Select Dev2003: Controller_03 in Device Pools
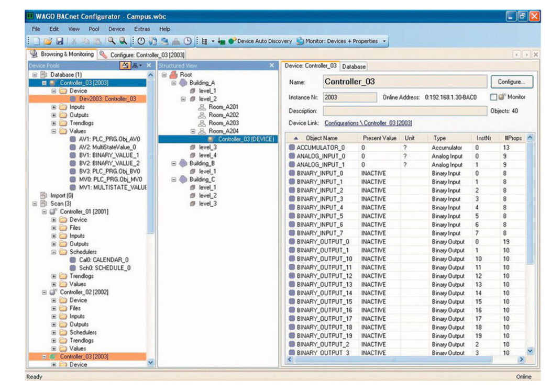Image resolution: width=551 pixels, height=392 pixels. coord(107,99)
